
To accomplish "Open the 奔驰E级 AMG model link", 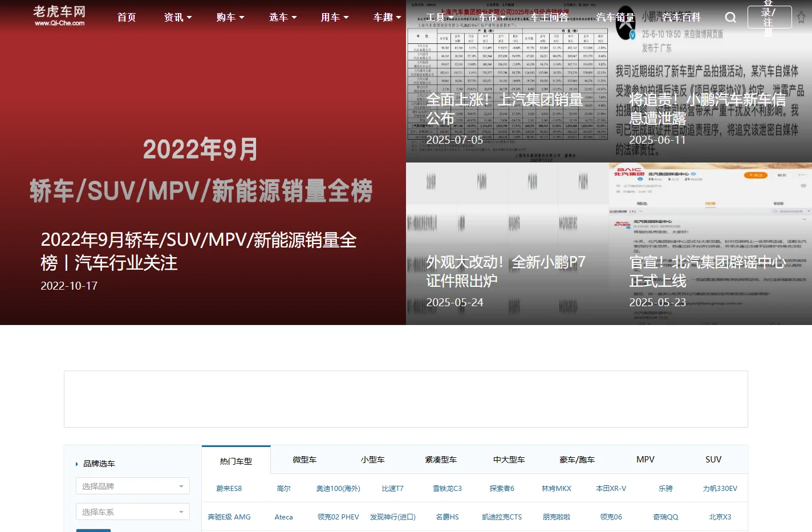I will 229,517.
